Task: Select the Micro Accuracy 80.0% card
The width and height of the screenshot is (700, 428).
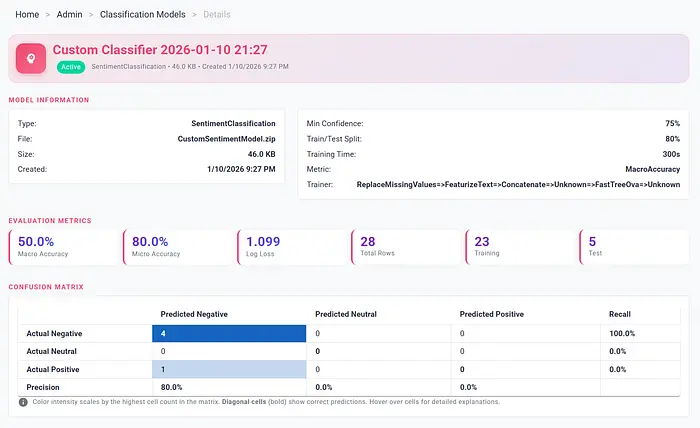Action: point(177,247)
